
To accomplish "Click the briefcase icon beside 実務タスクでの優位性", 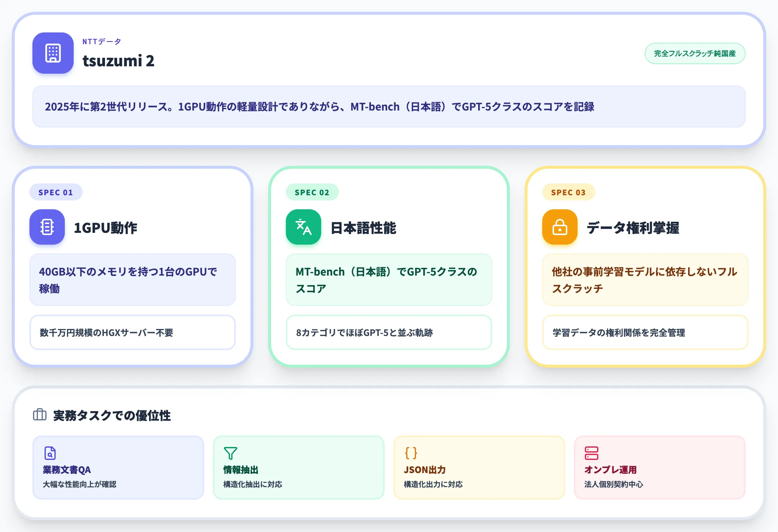I will click(x=40, y=415).
